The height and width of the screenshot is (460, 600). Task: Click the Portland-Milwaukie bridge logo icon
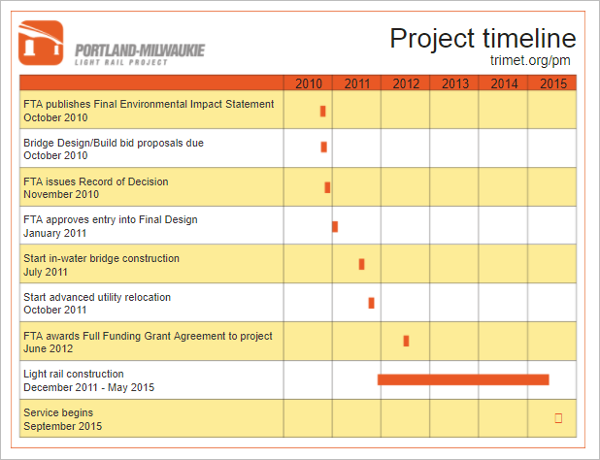(41, 43)
